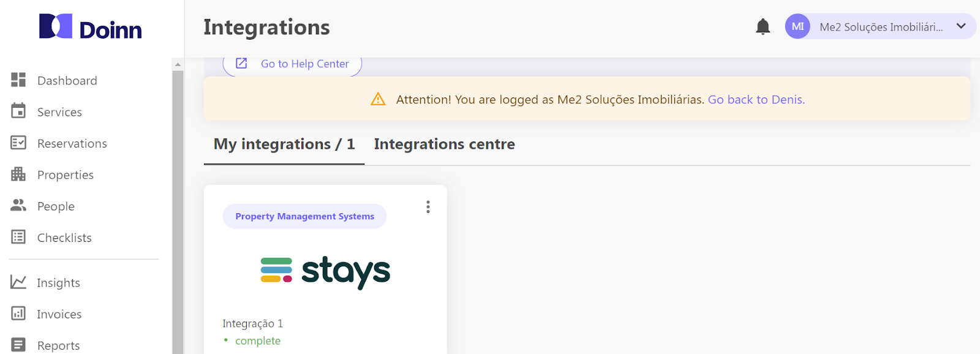Click the Reservations checklist icon
This screenshot has width=980, height=354.
(18, 143)
